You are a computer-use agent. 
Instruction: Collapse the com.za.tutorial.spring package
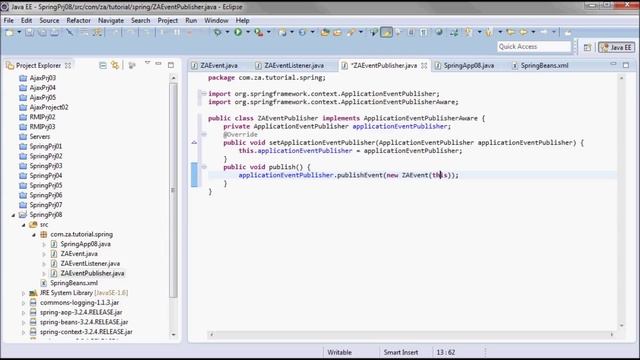pos(33,234)
